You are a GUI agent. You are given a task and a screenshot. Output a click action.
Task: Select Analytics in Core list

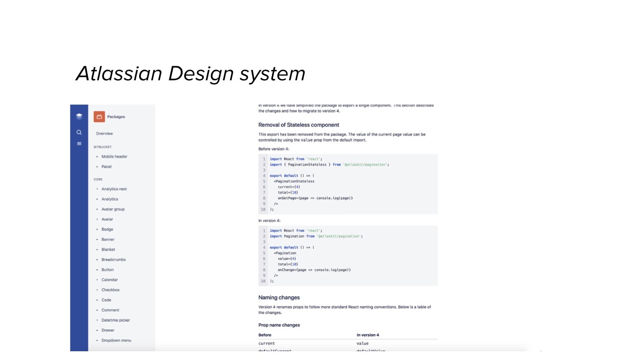[110, 199]
